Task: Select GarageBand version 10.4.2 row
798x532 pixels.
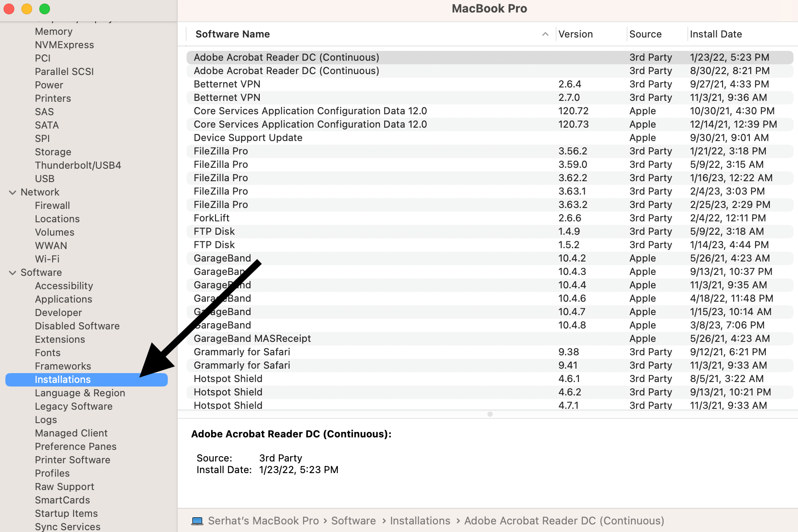Action: click(x=490, y=258)
